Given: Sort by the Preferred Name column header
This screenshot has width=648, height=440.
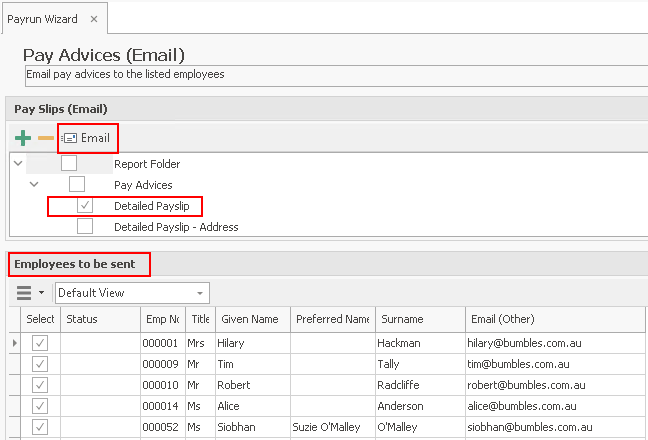Looking at the screenshot, I should tap(333, 319).
